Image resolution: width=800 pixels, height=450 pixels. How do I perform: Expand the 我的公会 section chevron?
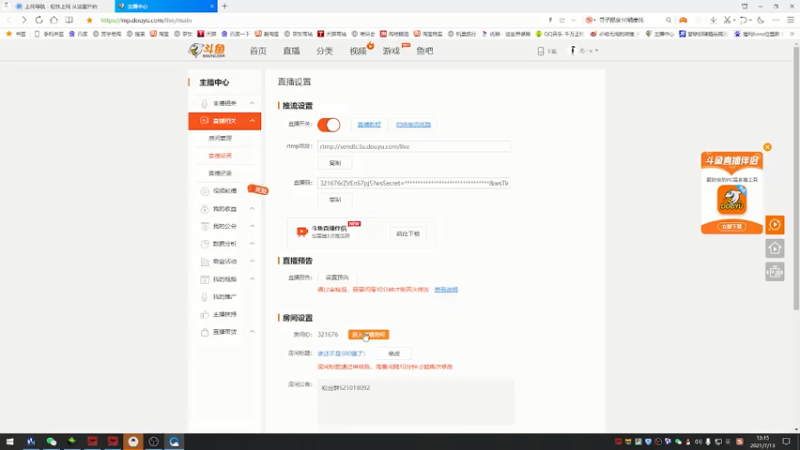pyautogui.click(x=252, y=226)
